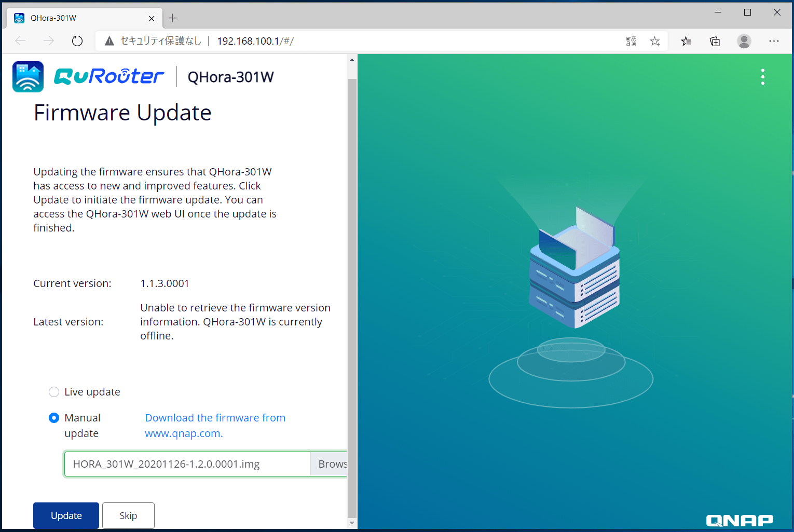Click the scrollbar up arrow

pos(352,60)
